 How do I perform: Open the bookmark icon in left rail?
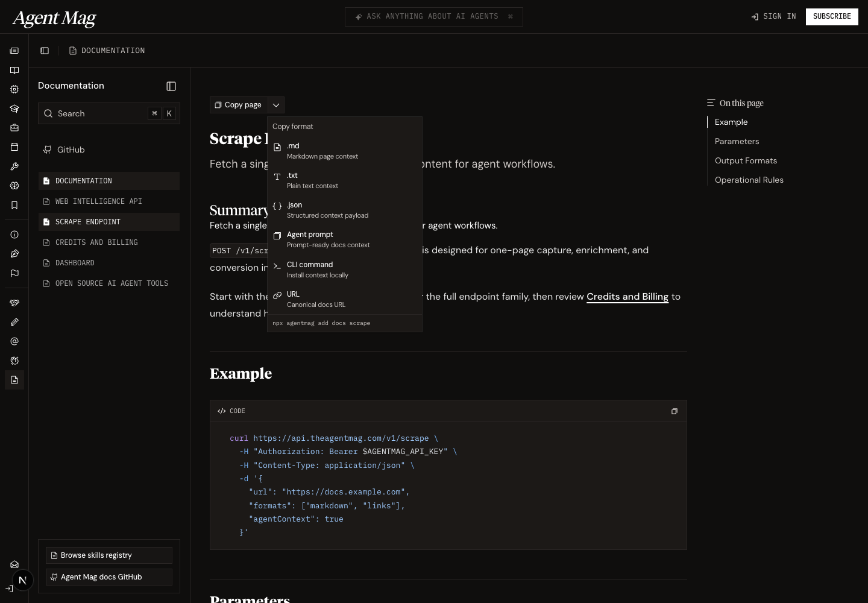pyautogui.click(x=14, y=205)
